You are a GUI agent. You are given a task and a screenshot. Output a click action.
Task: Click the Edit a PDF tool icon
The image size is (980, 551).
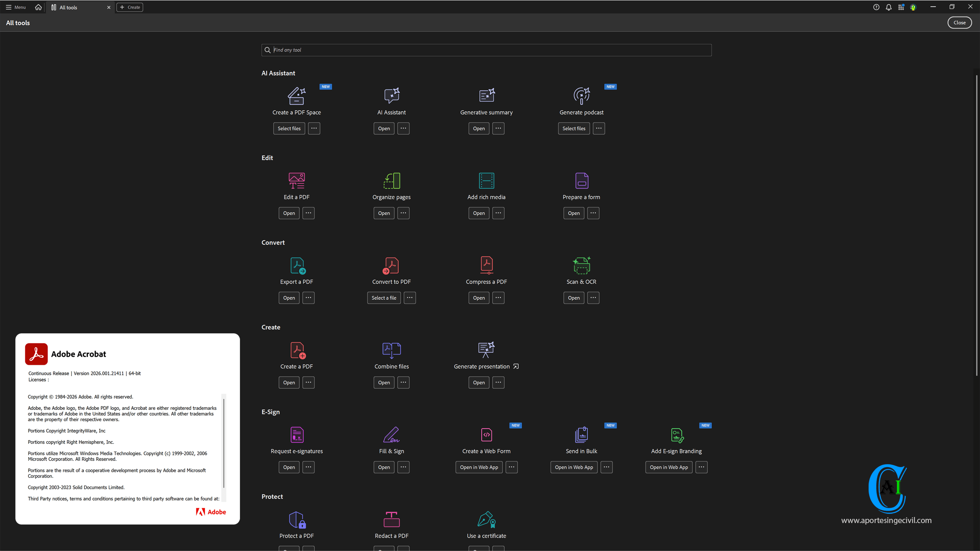(296, 181)
